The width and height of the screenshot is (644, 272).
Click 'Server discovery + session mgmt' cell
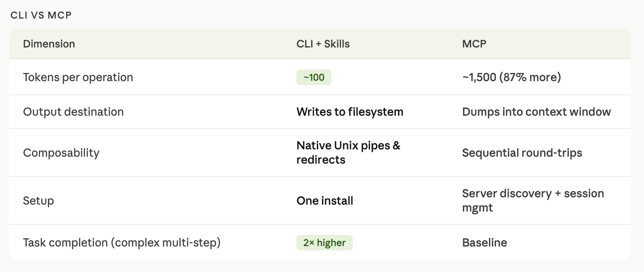click(533, 200)
